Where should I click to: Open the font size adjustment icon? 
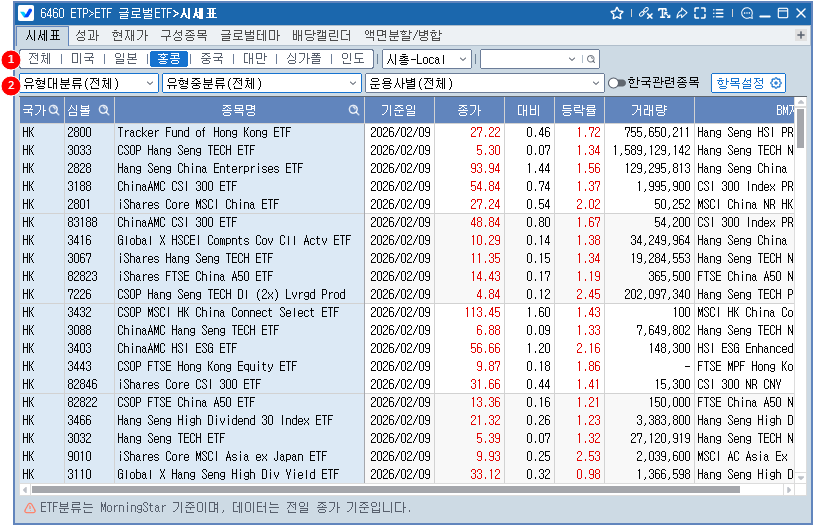663,13
